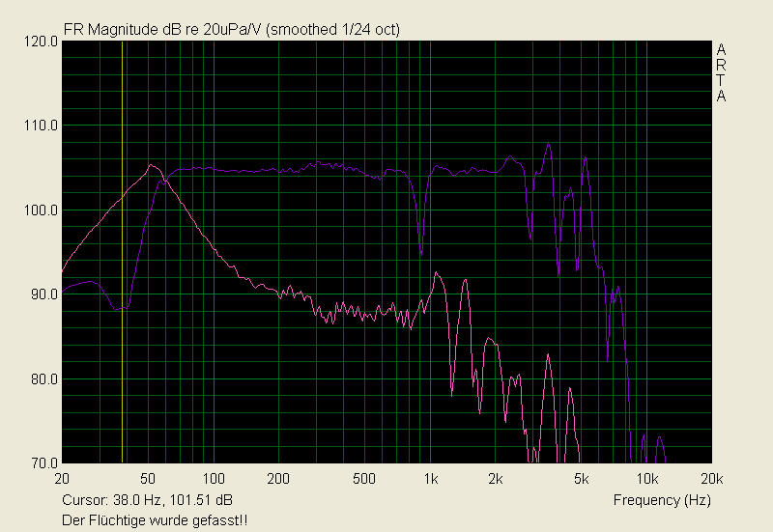This screenshot has width=773, height=532.
Task: Click the 2k x-axis label
Action: pyautogui.click(x=496, y=479)
